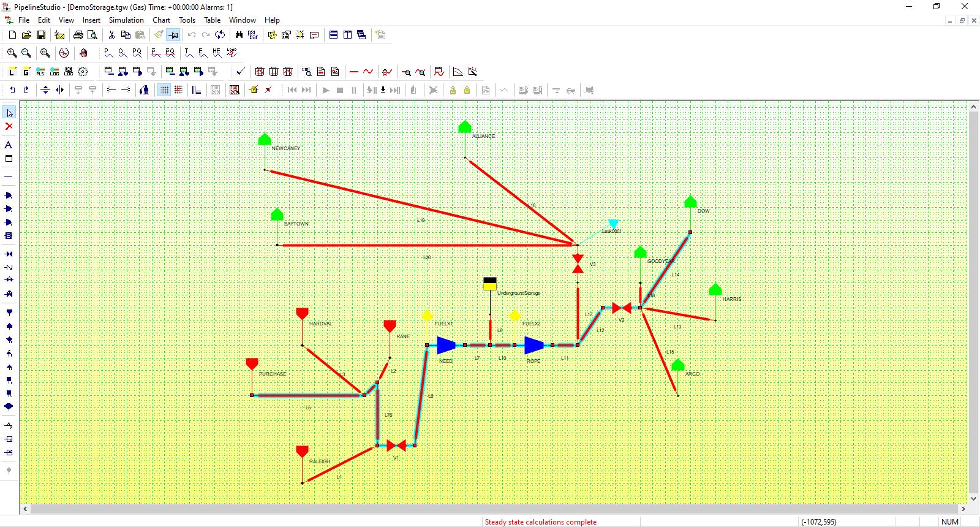Click the NEED compressor symbol

[x=446, y=346]
